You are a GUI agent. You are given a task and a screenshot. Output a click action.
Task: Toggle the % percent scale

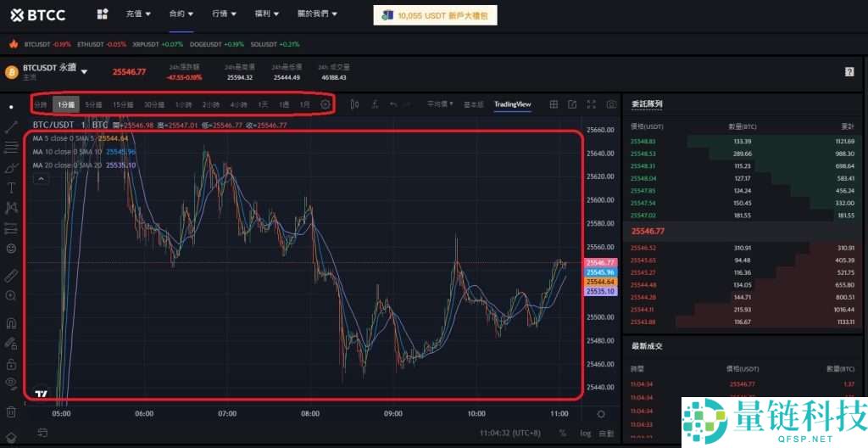pyautogui.click(x=563, y=433)
